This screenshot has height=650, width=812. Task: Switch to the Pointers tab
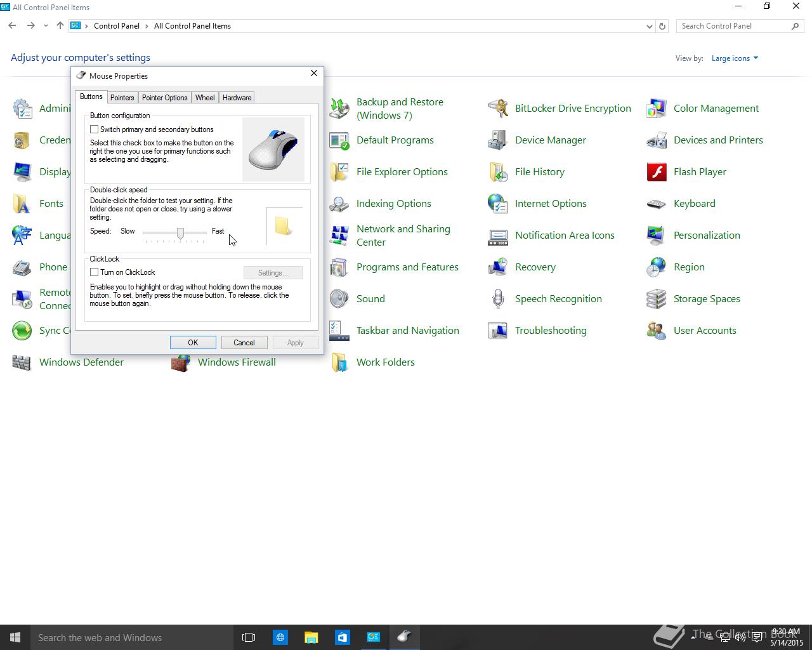(122, 98)
